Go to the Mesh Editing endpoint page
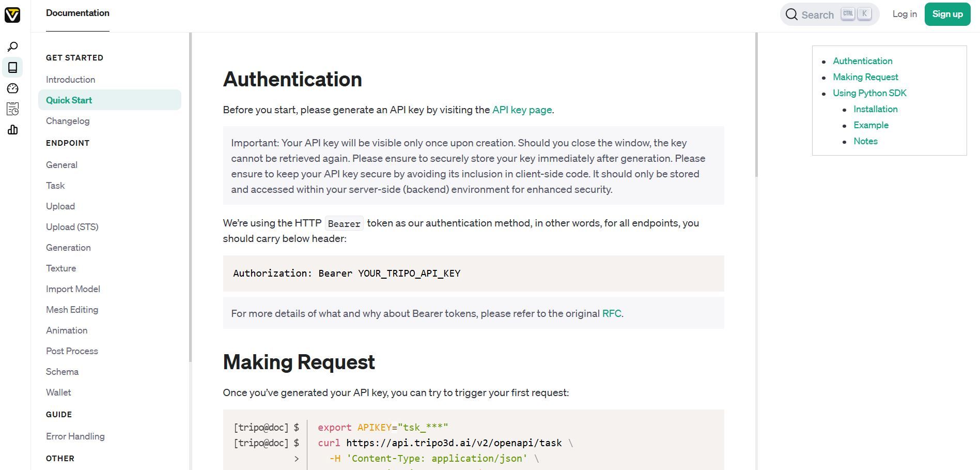Viewport: 980px width, 470px height. (x=72, y=310)
